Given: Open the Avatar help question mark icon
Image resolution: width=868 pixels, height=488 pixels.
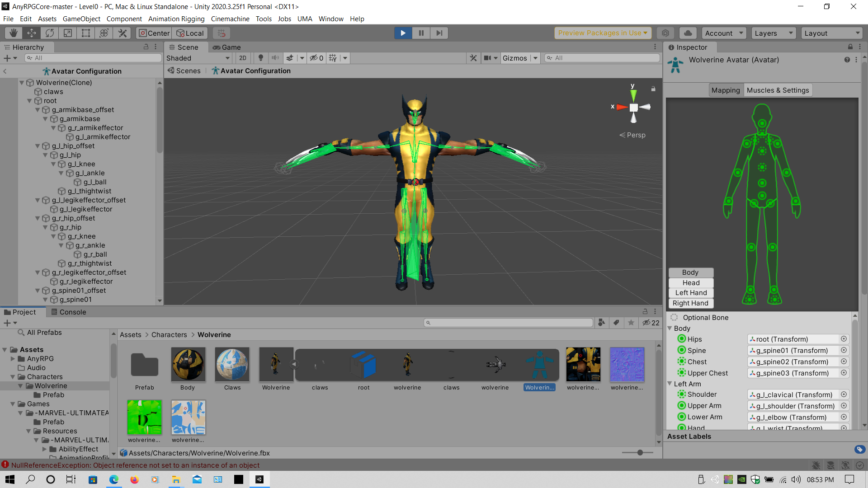Looking at the screenshot, I should [847, 60].
